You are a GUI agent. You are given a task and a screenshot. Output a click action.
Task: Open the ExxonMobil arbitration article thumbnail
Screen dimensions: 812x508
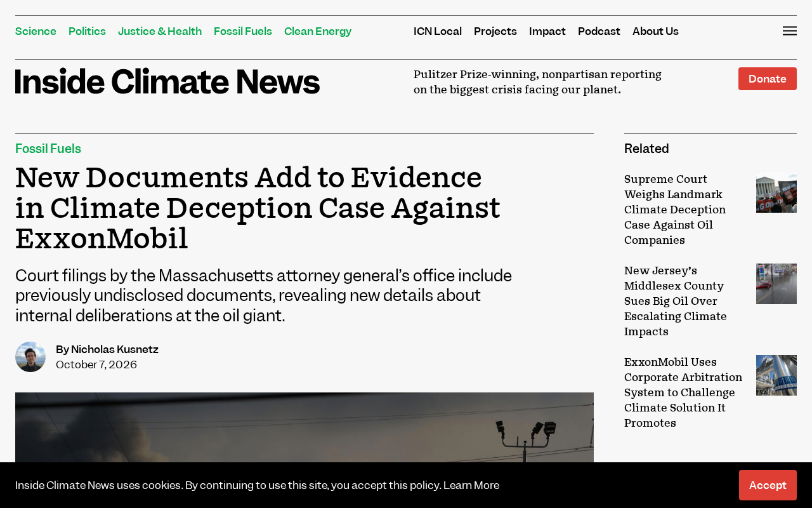pyautogui.click(x=776, y=375)
